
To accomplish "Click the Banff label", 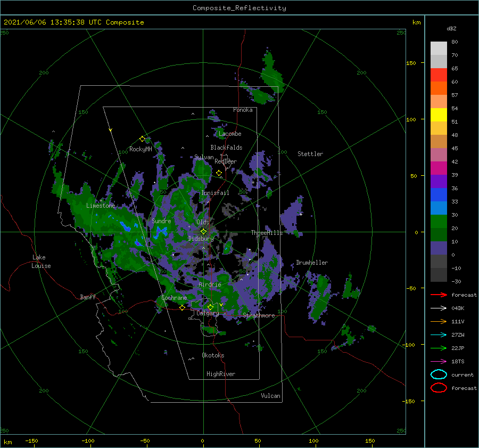I will tap(88, 297).
